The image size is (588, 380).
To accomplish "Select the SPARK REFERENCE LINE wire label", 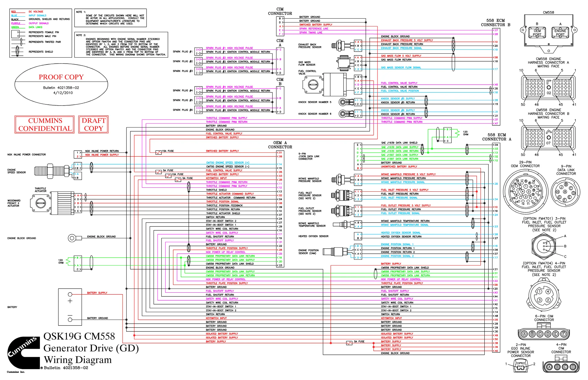I will [314, 29].
